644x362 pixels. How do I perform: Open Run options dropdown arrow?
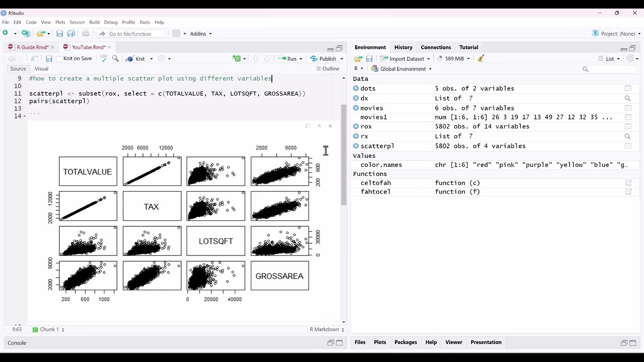pos(301,59)
